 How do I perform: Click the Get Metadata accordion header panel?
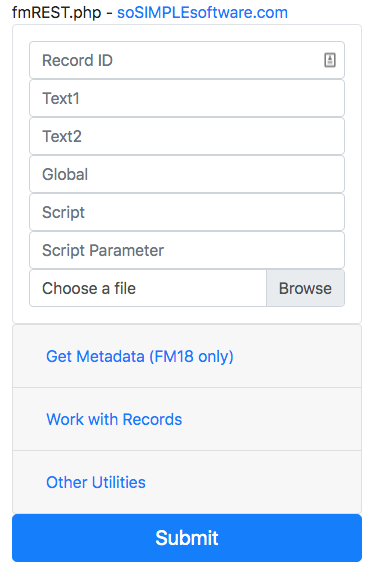[x=187, y=356]
